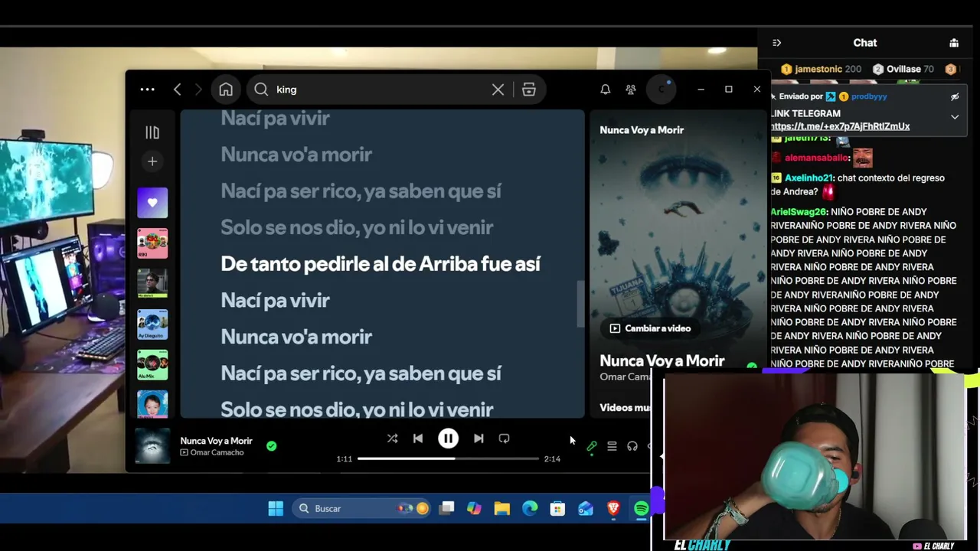Click username prodbyyy in pinned message
The width and height of the screenshot is (980, 551).
869,96
